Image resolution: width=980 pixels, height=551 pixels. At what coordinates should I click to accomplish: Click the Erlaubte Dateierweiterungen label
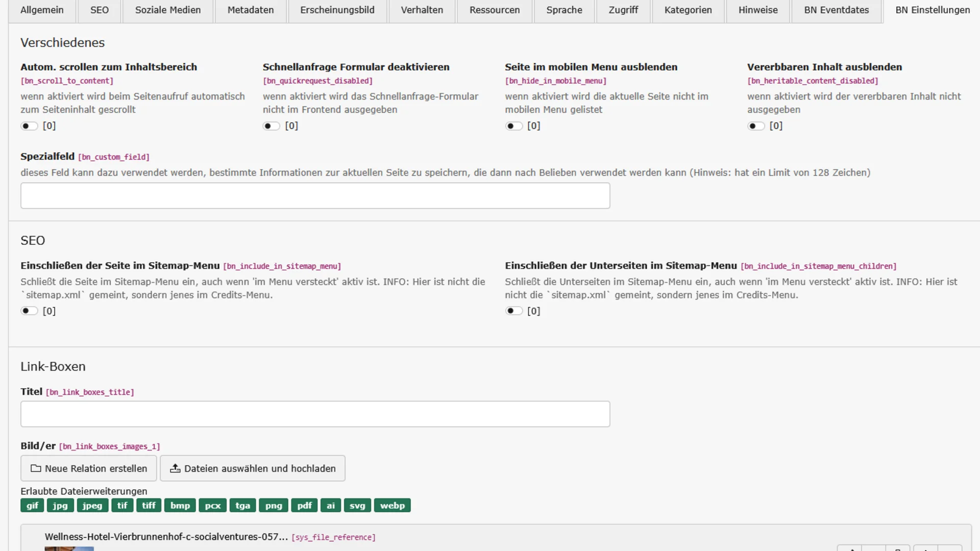coord(84,491)
